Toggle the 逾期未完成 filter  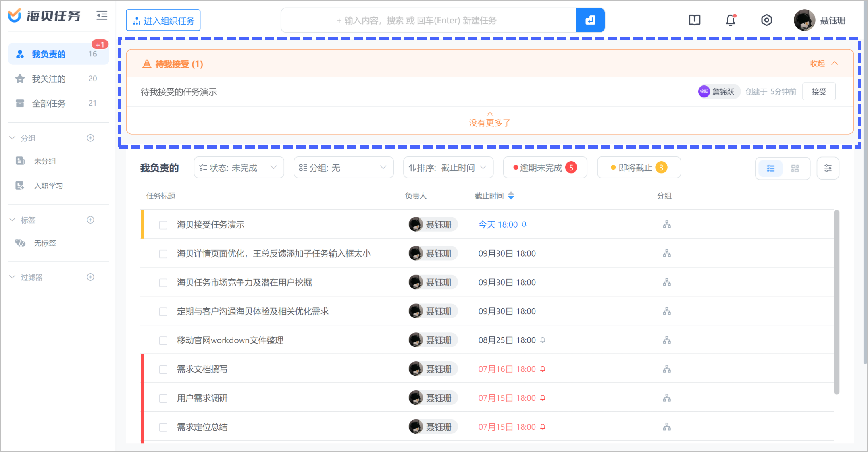tap(545, 168)
